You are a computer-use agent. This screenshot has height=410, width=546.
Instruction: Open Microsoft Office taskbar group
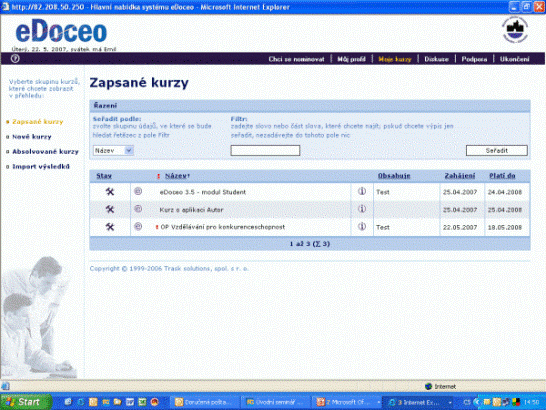[346, 402]
